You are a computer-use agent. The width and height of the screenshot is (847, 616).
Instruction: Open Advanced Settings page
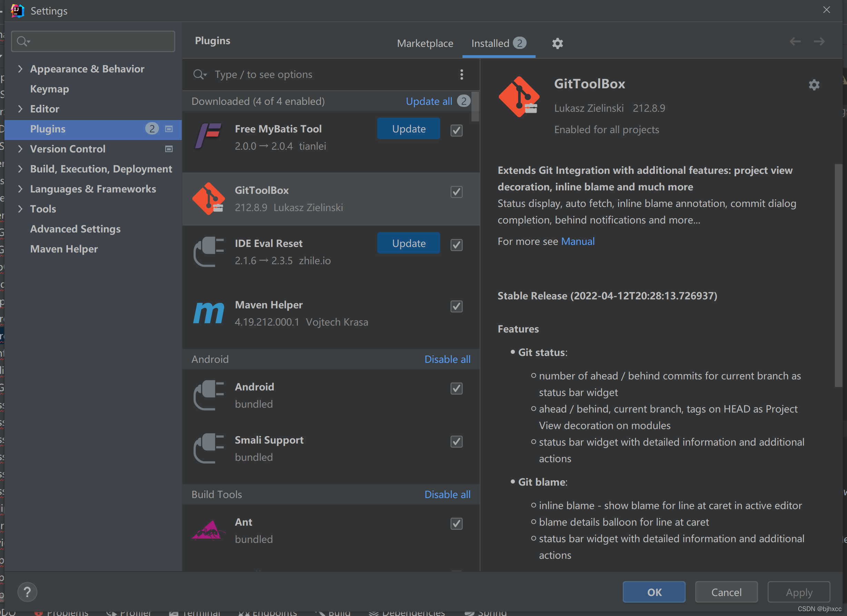pyautogui.click(x=76, y=229)
